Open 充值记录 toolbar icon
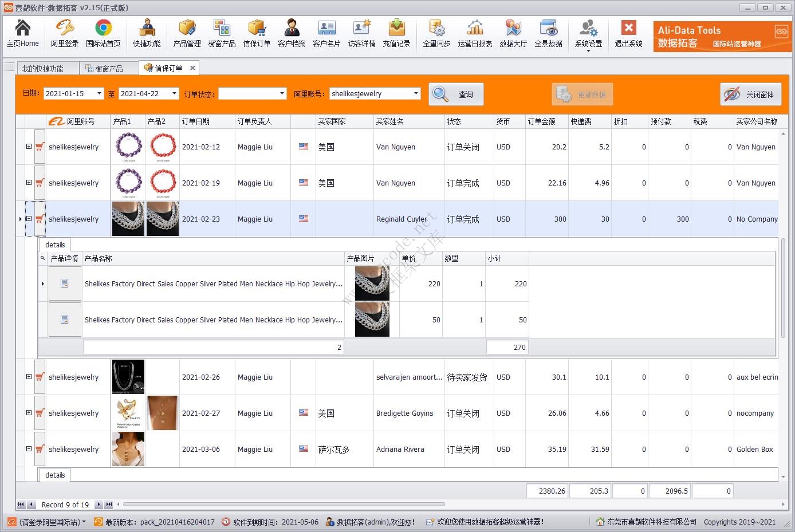 396,33
